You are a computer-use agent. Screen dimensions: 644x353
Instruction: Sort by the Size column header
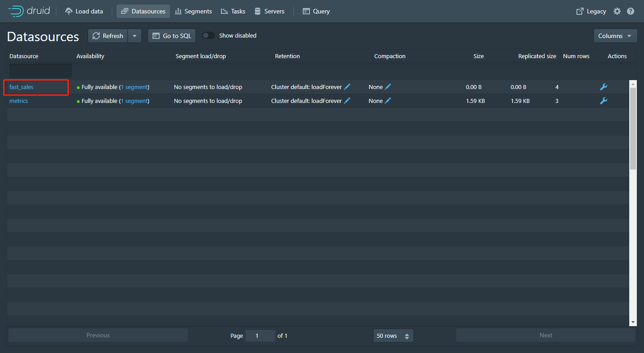point(479,56)
